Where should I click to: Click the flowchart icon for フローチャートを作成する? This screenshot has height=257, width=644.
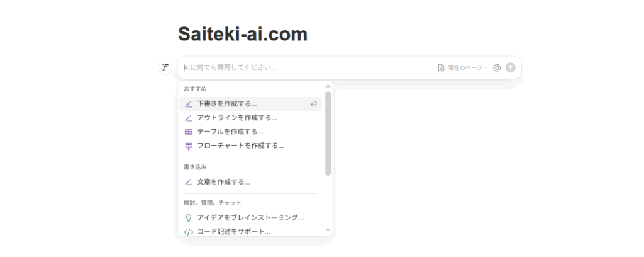point(189,146)
